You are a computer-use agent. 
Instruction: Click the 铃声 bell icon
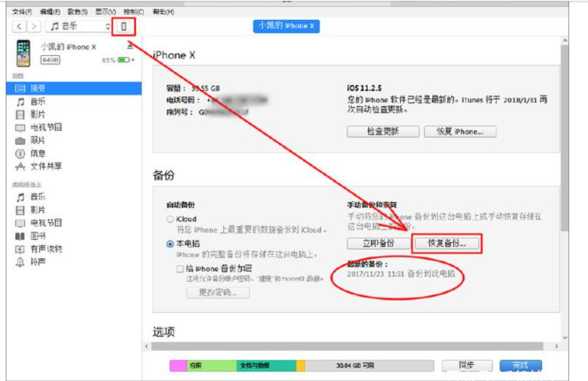click(20, 262)
